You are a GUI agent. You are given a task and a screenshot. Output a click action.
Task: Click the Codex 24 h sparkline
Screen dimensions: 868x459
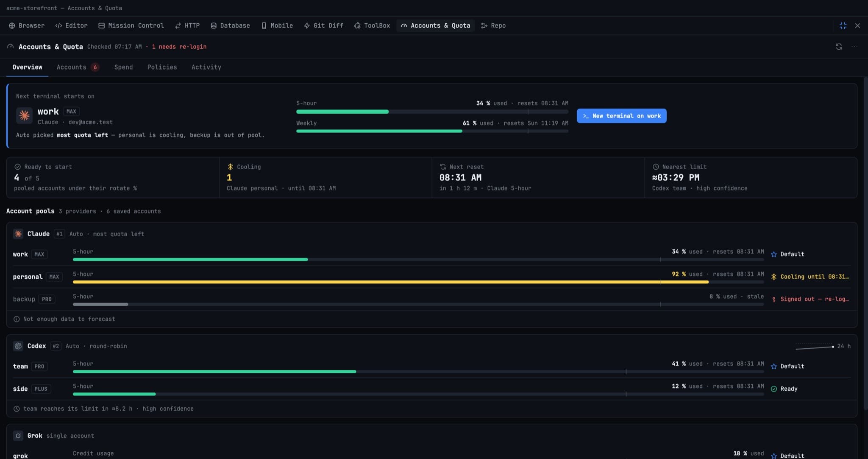815,346
